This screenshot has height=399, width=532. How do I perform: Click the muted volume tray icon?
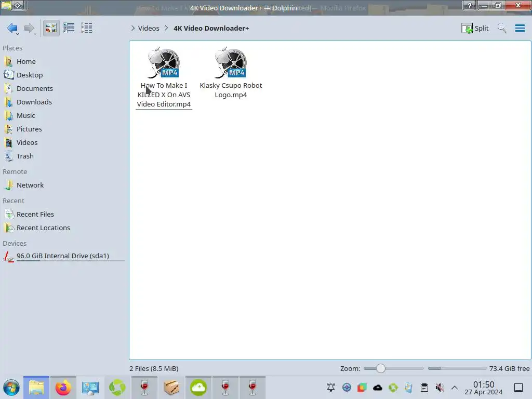[x=440, y=388]
